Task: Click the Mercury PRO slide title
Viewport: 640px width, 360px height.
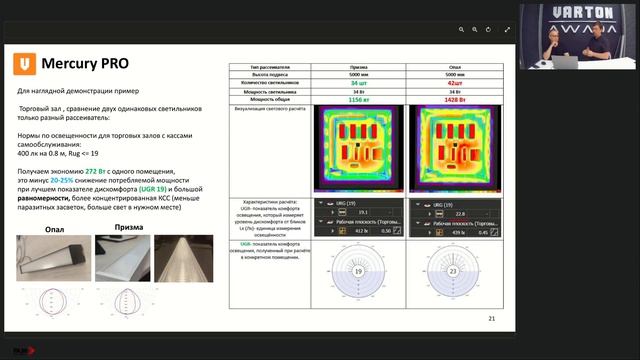Action: pyautogui.click(x=85, y=63)
